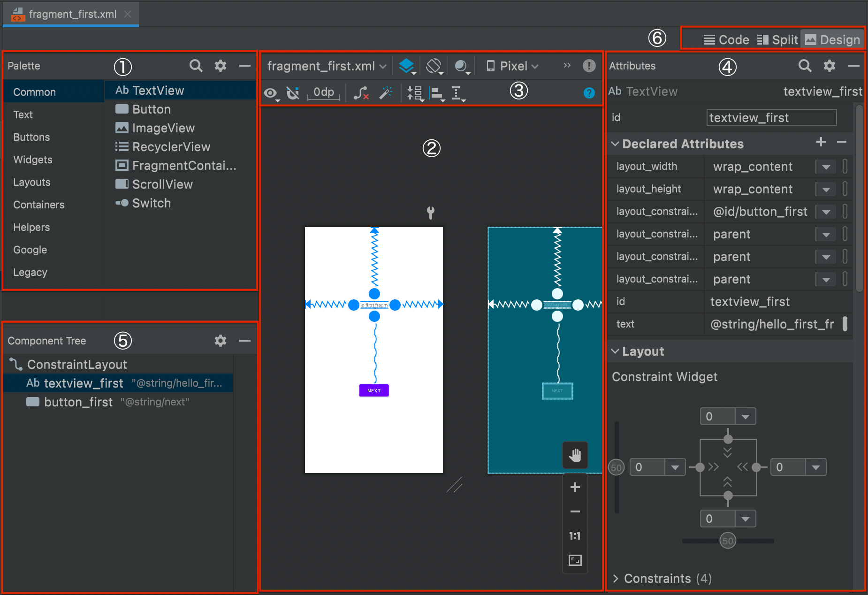Switch to the Design view
This screenshot has width=868, height=595.
pos(833,40)
